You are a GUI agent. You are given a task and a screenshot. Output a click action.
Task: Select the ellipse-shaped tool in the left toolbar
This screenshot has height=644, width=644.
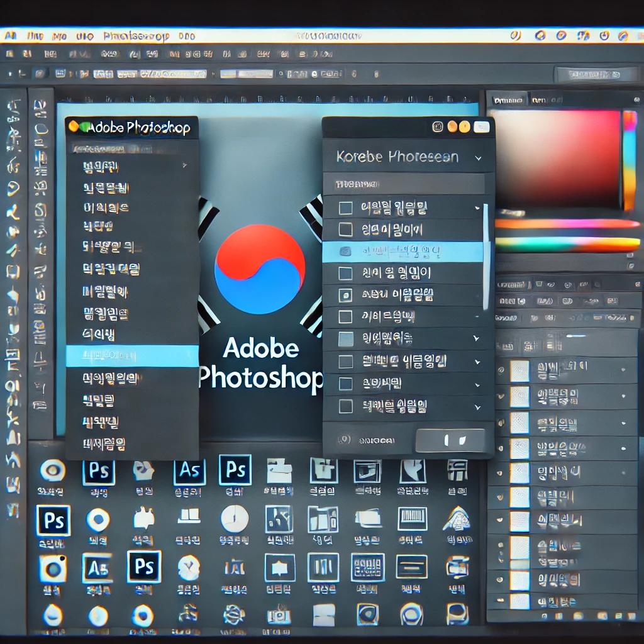(42, 130)
